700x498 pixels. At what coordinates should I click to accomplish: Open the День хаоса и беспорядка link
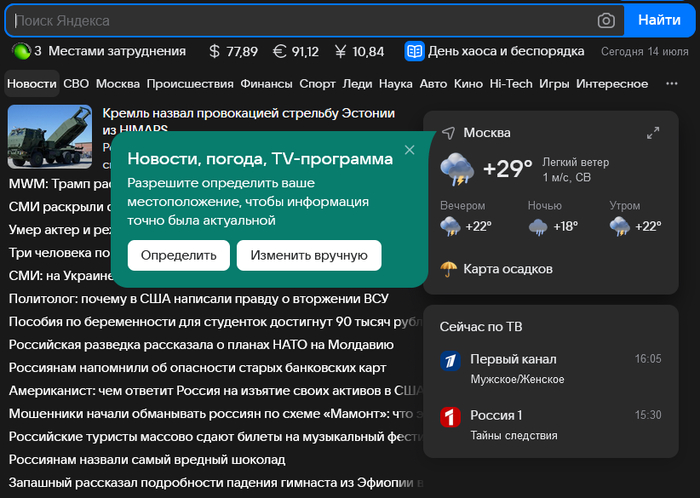pos(506,51)
